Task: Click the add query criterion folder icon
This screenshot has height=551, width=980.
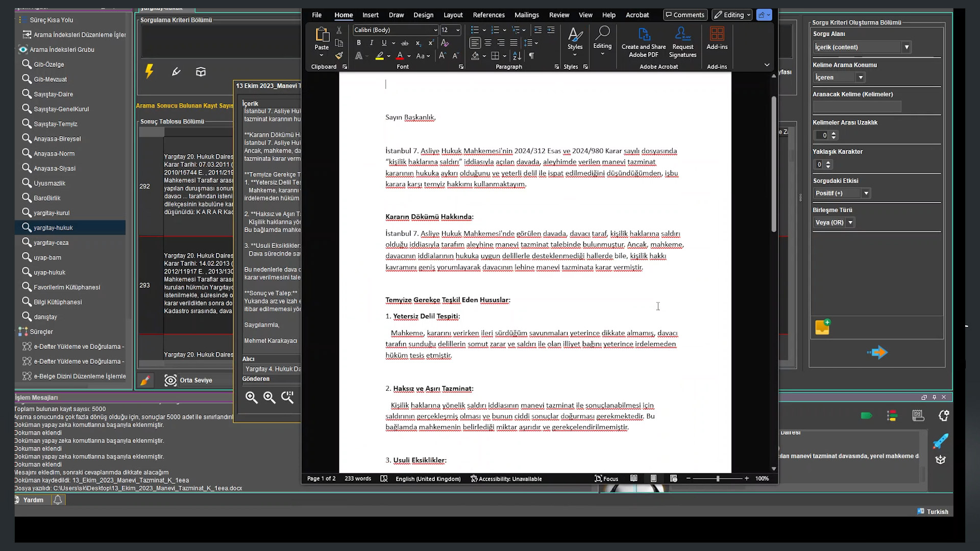Action: coord(822,327)
